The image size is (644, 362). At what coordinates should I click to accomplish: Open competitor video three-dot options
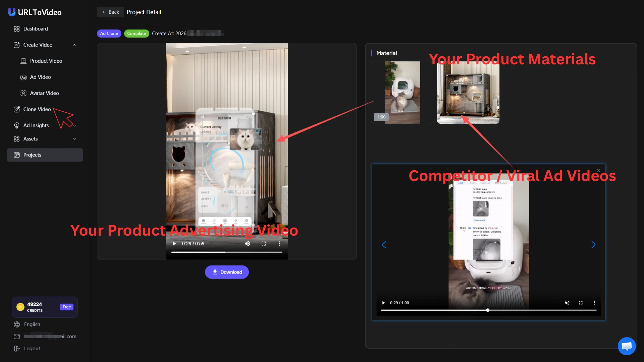pos(594,303)
